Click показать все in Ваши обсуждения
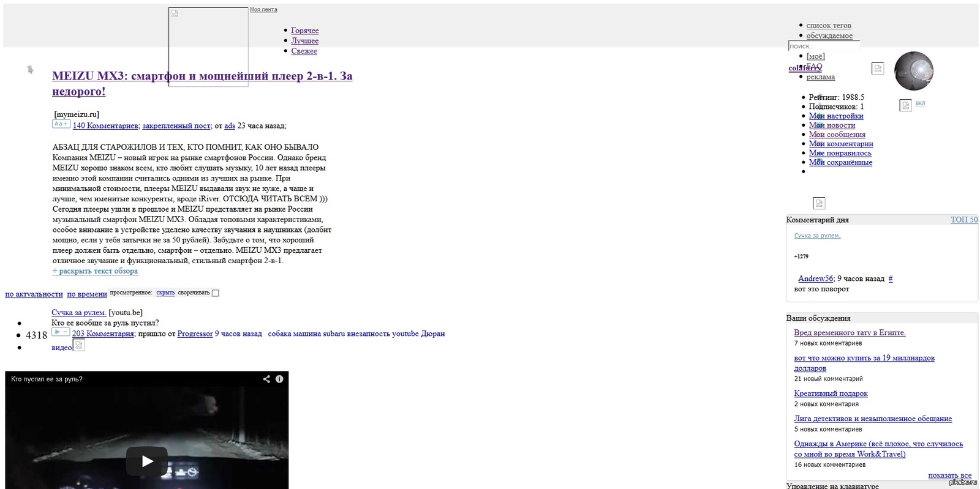Screen dimensions: 980x489 [949, 475]
